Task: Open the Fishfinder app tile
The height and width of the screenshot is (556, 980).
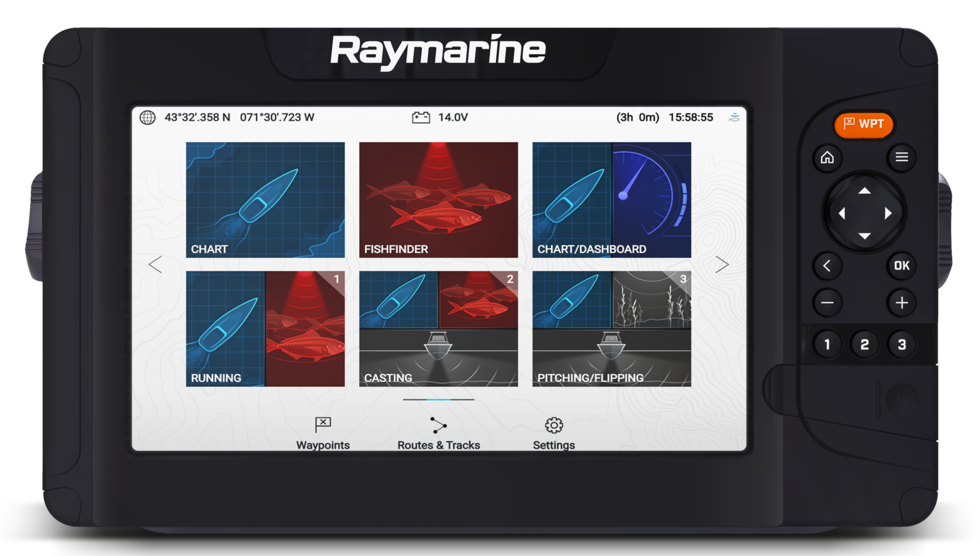Action: (438, 200)
